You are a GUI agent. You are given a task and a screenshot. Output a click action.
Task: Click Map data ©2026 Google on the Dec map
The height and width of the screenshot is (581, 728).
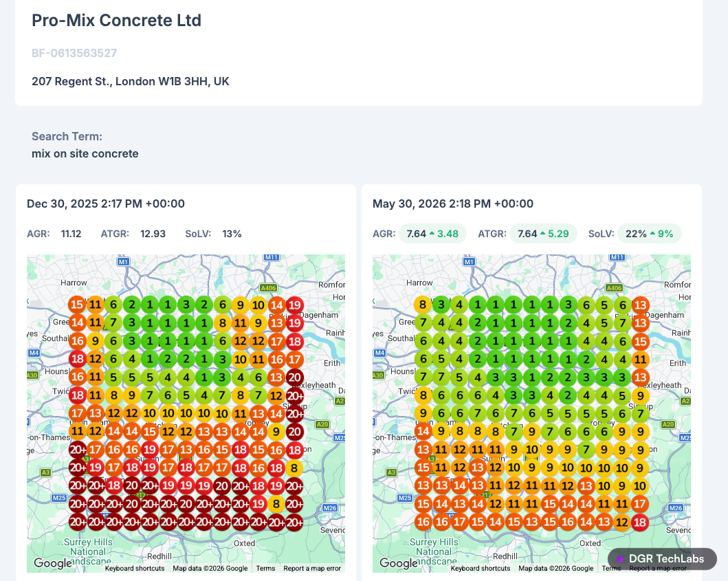pos(210,568)
